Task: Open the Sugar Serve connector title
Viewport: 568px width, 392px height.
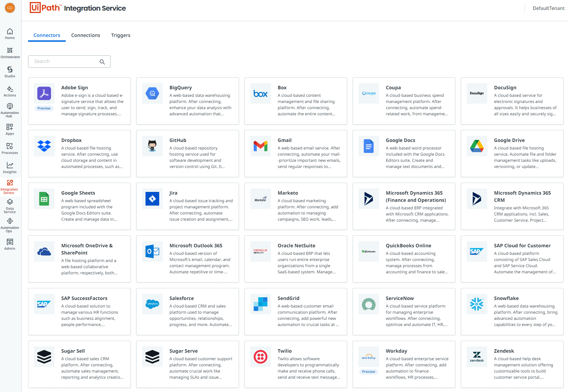Action: pos(184,351)
